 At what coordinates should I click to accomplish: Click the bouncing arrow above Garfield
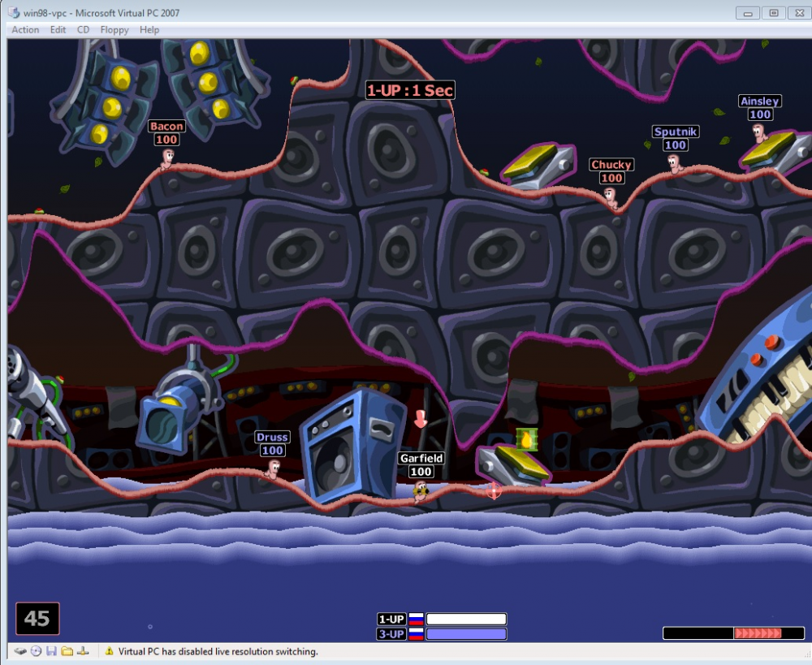(420, 419)
